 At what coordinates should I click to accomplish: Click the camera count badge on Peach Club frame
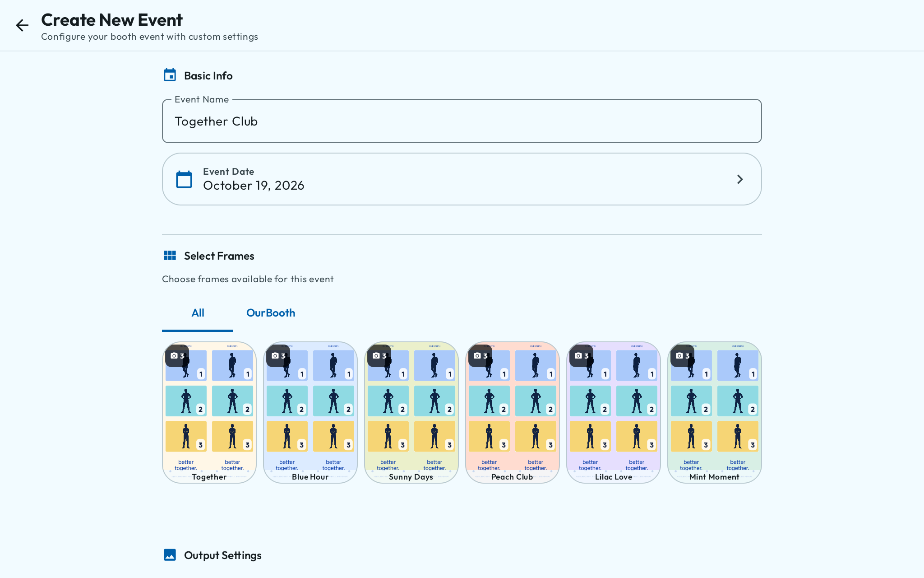tap(480, 356)
